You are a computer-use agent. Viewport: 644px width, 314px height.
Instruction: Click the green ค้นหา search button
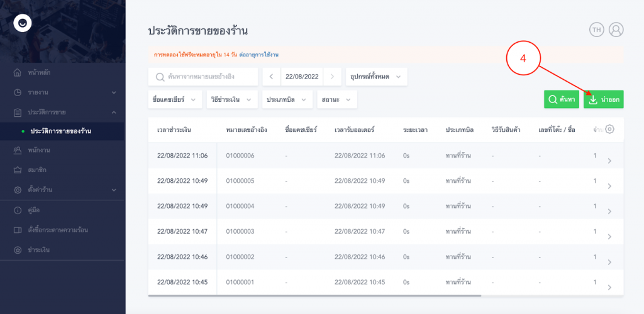[561, 99]
